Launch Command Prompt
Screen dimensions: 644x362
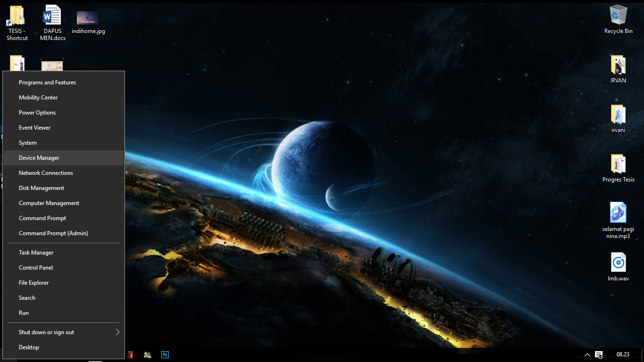coord(64,218)
